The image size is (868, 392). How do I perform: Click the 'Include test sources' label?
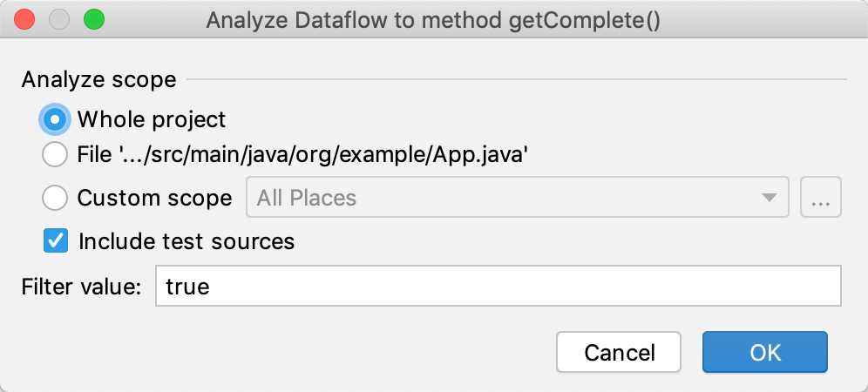point(186,240)
